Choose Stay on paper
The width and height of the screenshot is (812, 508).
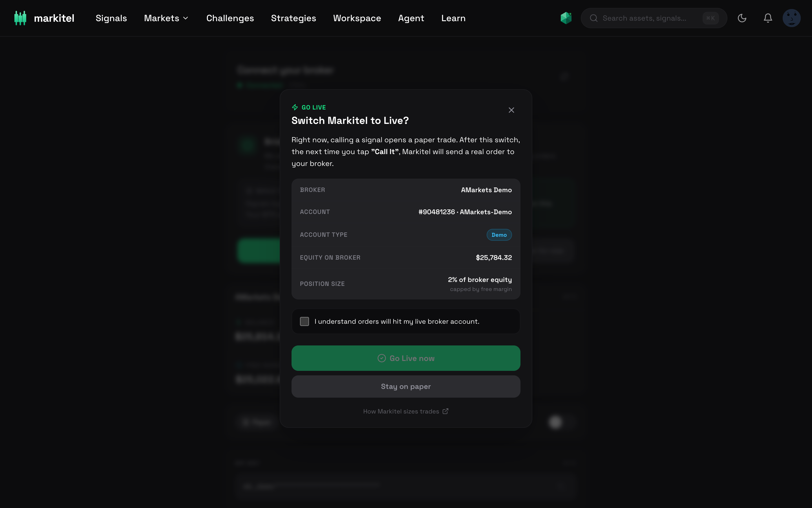point(406,387)
